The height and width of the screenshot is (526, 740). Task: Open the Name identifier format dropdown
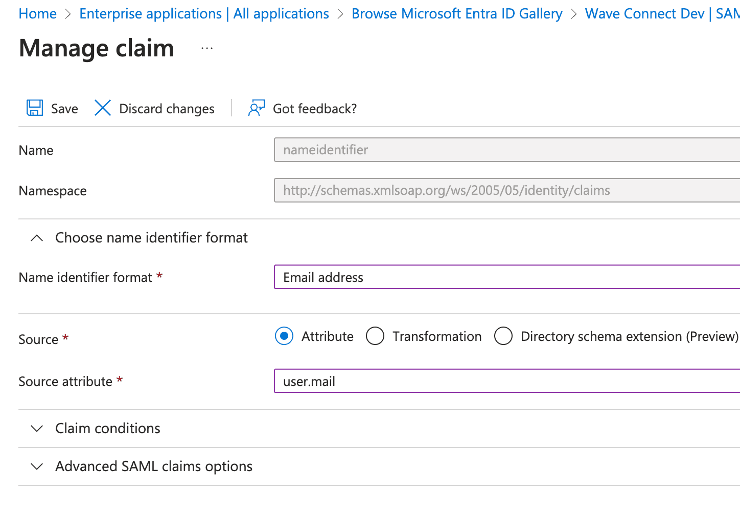tap(507, 277)
